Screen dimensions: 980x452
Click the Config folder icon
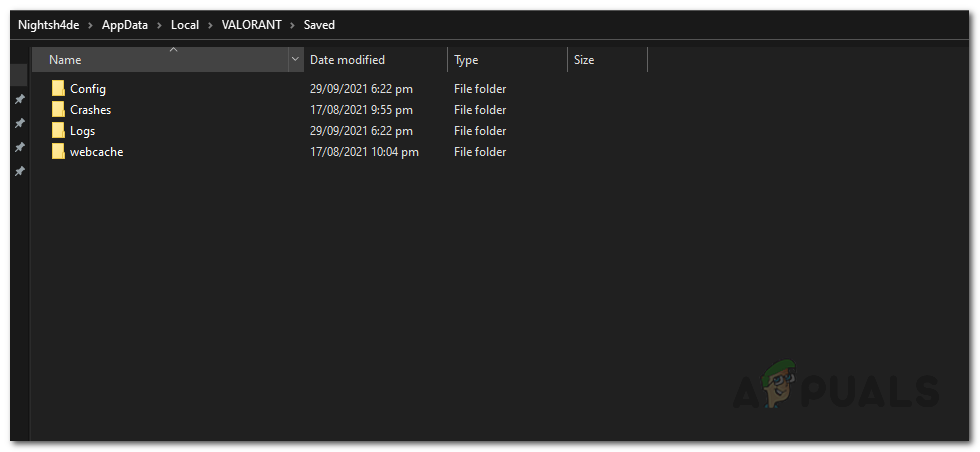point(58,89)
